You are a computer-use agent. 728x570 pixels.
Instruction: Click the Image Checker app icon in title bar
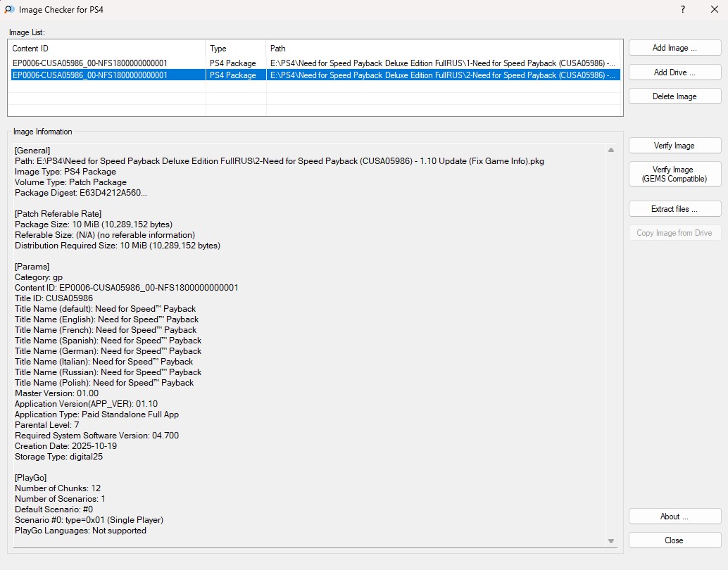(x=10, y=10)
